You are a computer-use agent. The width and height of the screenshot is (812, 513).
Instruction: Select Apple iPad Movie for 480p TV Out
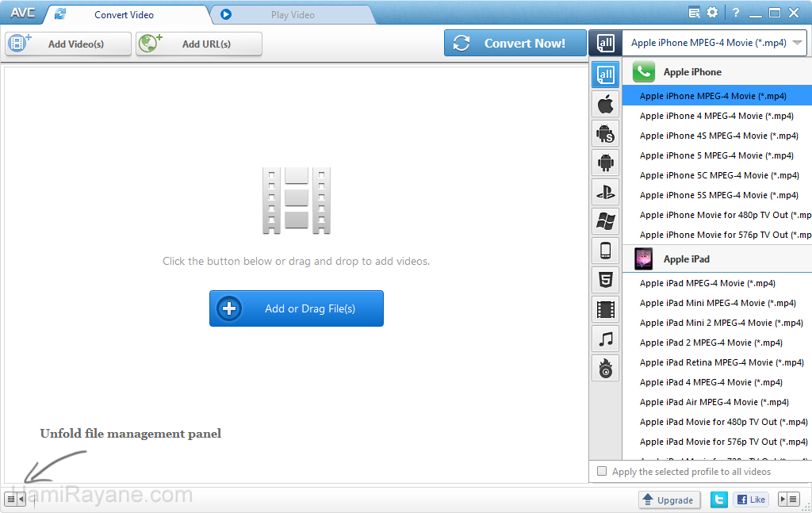717,422
